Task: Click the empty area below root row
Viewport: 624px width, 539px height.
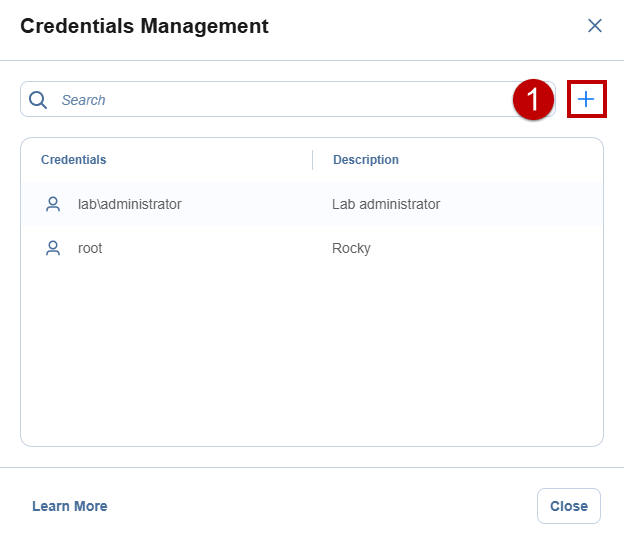Action: coord(312,356)
